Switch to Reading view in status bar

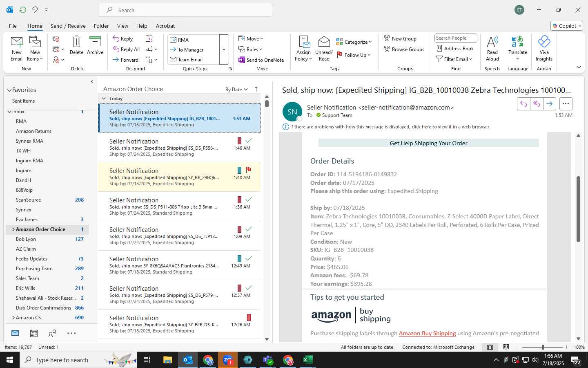point(506,347)
